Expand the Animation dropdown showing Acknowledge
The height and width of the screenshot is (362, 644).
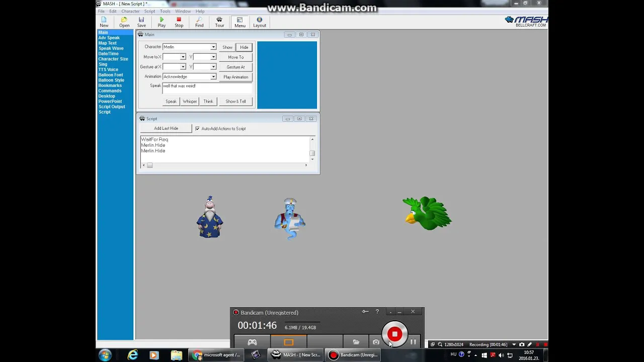(x=213, y=77)
